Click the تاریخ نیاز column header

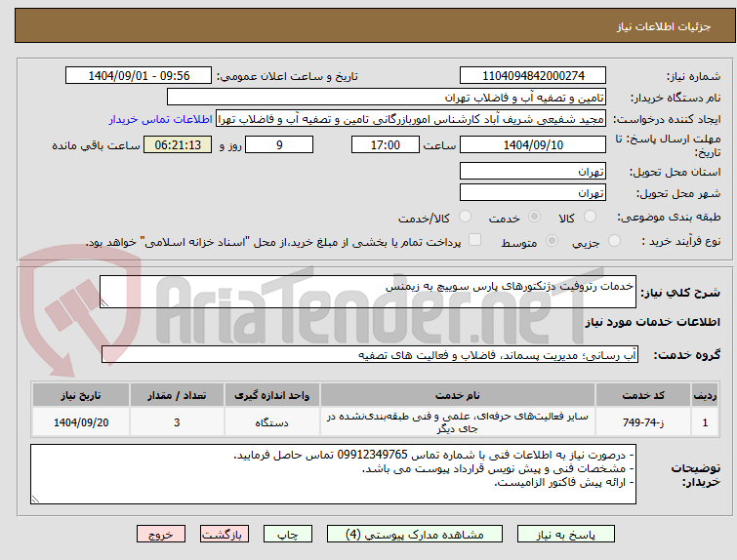coord(81,395)
